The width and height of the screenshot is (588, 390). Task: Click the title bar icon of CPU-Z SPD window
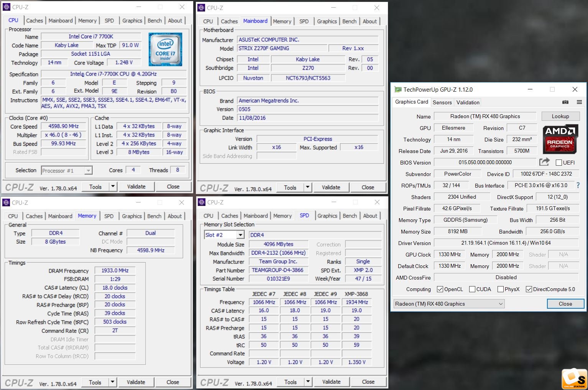[x=202, y=202]
